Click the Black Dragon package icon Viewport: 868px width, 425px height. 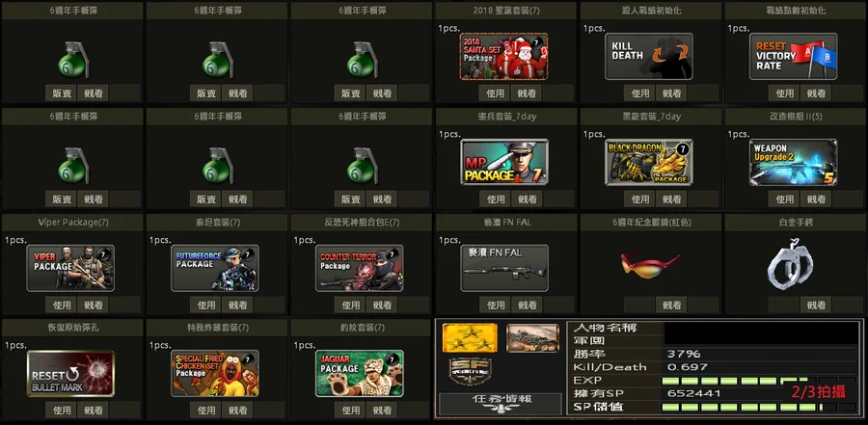point(649,162)
